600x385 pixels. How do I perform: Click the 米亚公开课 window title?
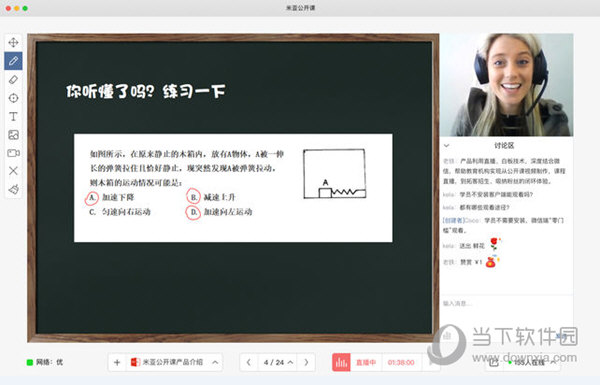[x=300, y=8]
